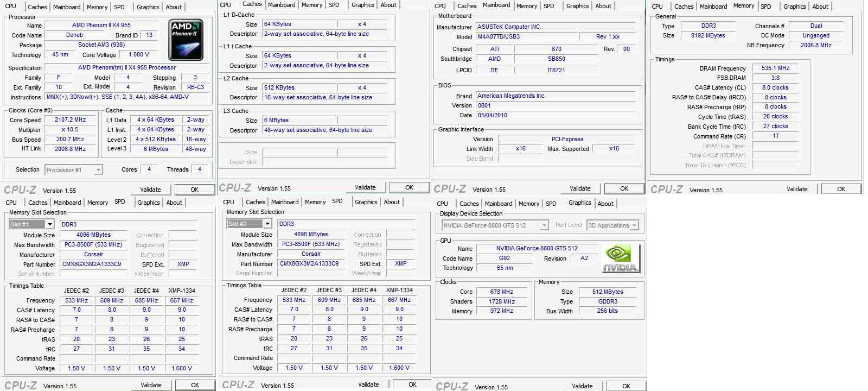Click OK in the L1 D-Cache window
Screen dimensions: 868x391
point(410,187)
